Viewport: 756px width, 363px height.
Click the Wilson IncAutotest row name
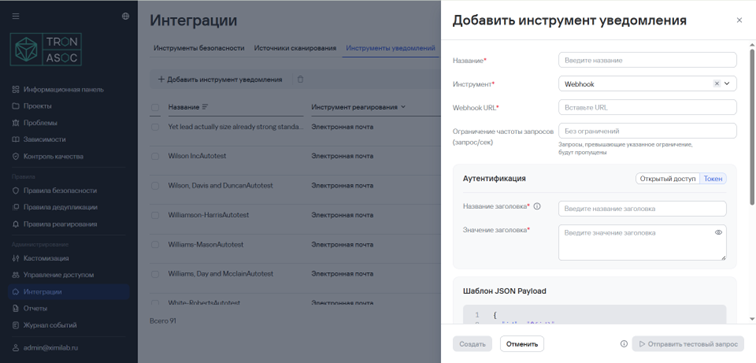point(197,156)
